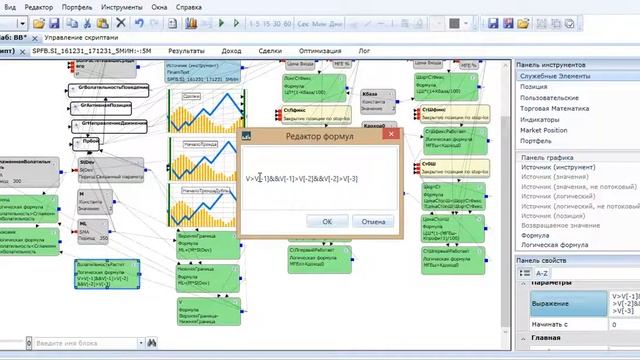Screen dimensions: 640x360
Task: Open the Справка menu
Action: click(189, 7)
